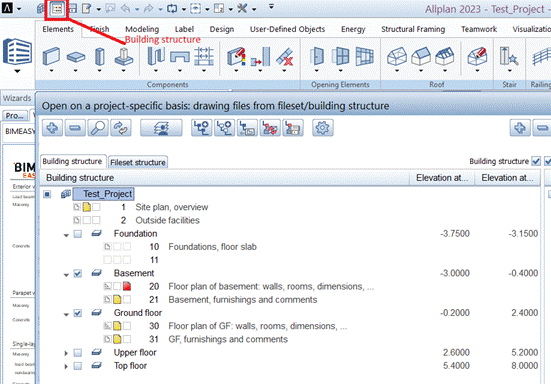Expand the Top floor node

point(66,366)
